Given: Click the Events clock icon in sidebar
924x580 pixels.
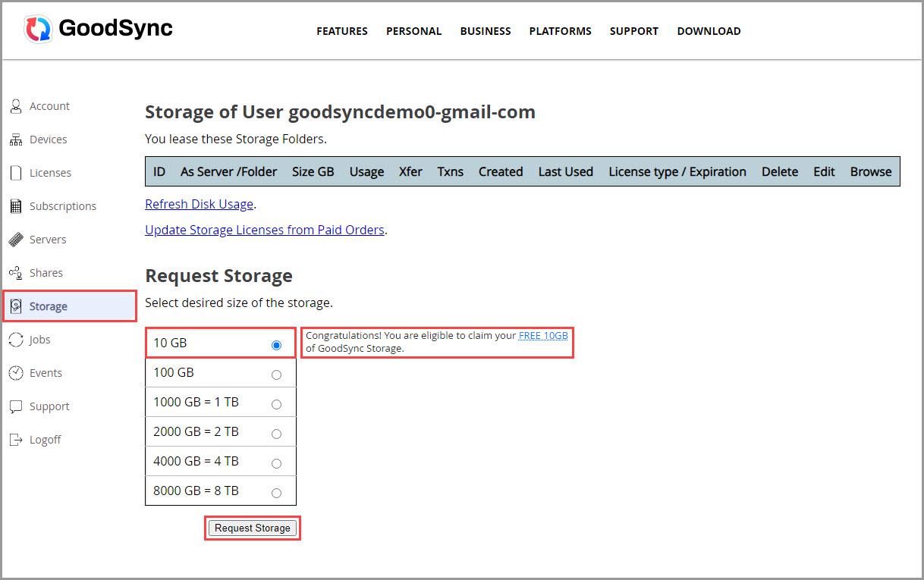Looking at the screenshot, I should [x=16, y=373].
